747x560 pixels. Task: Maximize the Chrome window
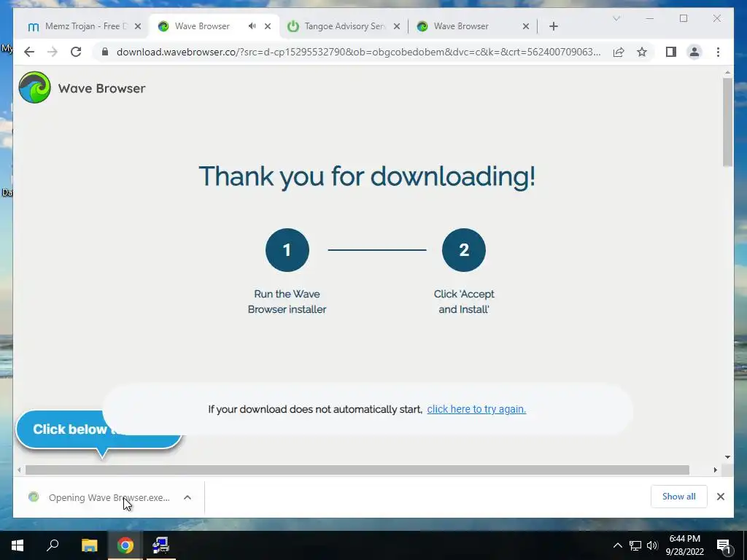click(x=684, y=18)
